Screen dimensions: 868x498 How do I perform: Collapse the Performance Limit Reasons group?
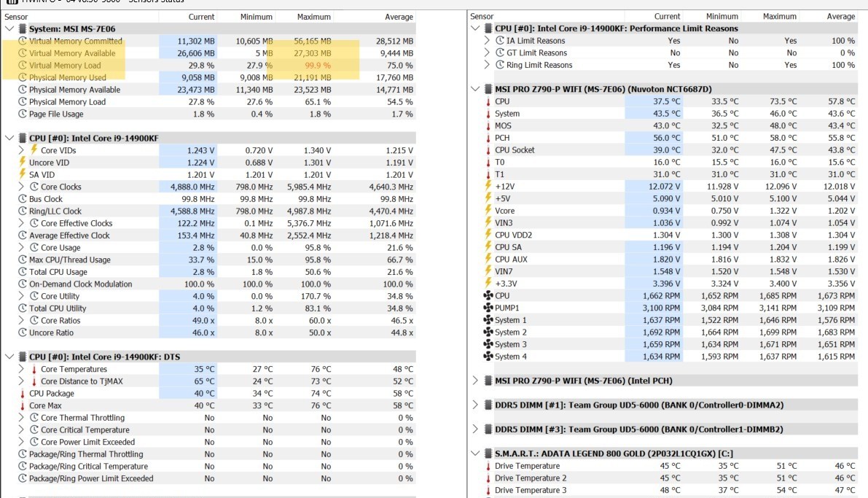(475, 28)
